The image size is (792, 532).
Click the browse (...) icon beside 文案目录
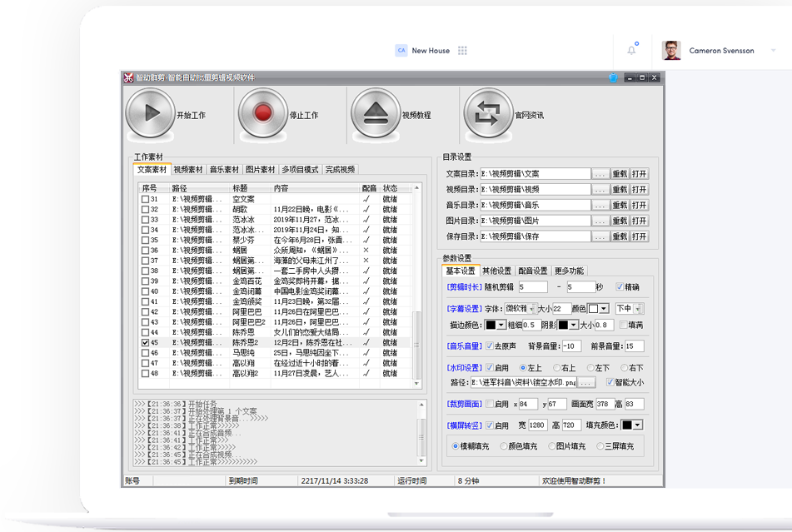[599, 174]
